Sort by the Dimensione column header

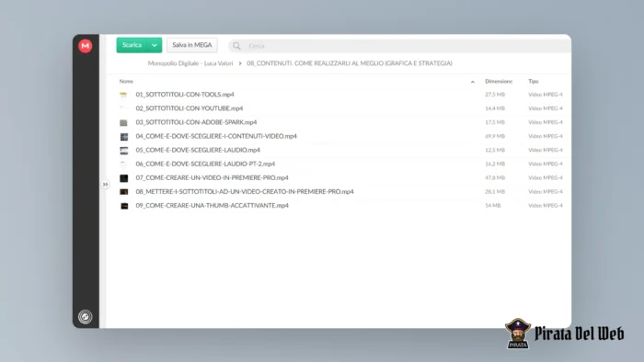(x=499, y=81)
